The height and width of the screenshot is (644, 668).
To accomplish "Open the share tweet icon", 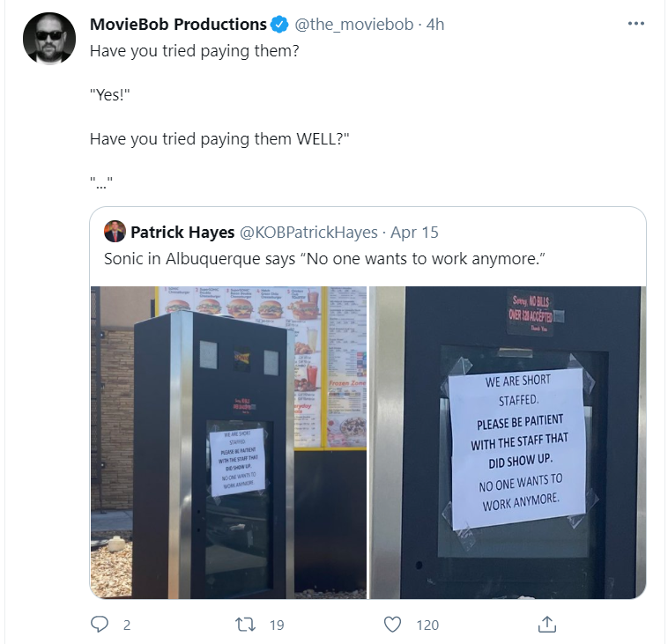I will [x=547, y=624].
